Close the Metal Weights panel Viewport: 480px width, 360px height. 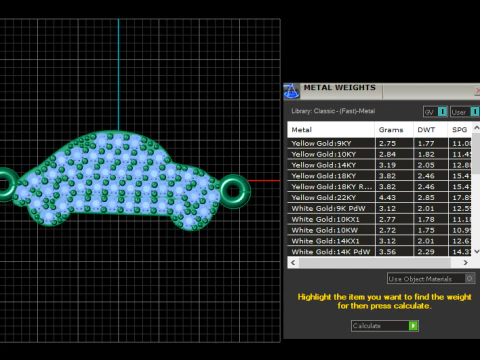click(x=477, y=91)
